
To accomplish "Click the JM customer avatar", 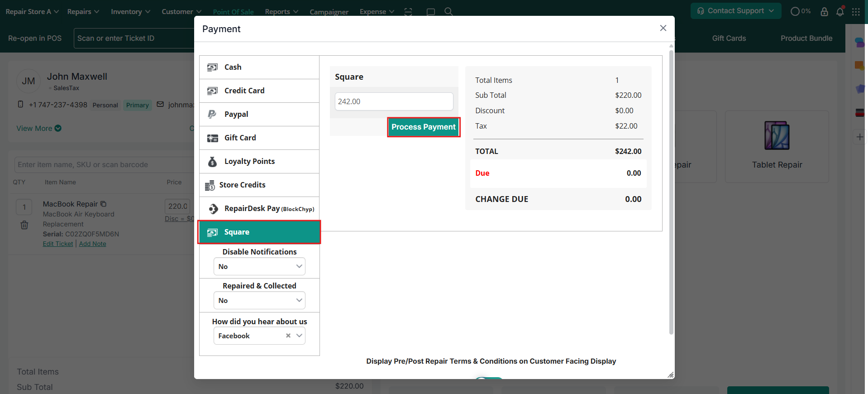I will (x=29, y=81).
